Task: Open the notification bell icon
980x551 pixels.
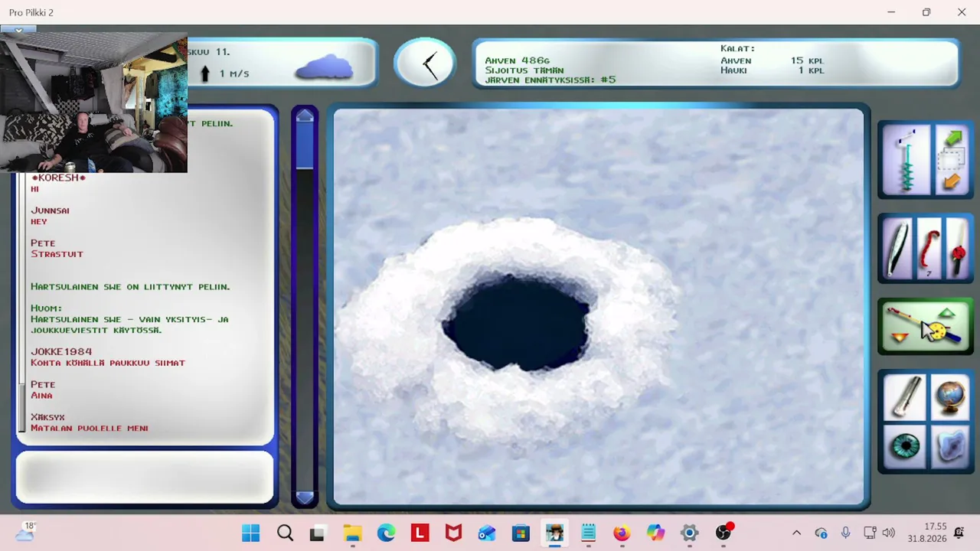Action: point(959,533)
